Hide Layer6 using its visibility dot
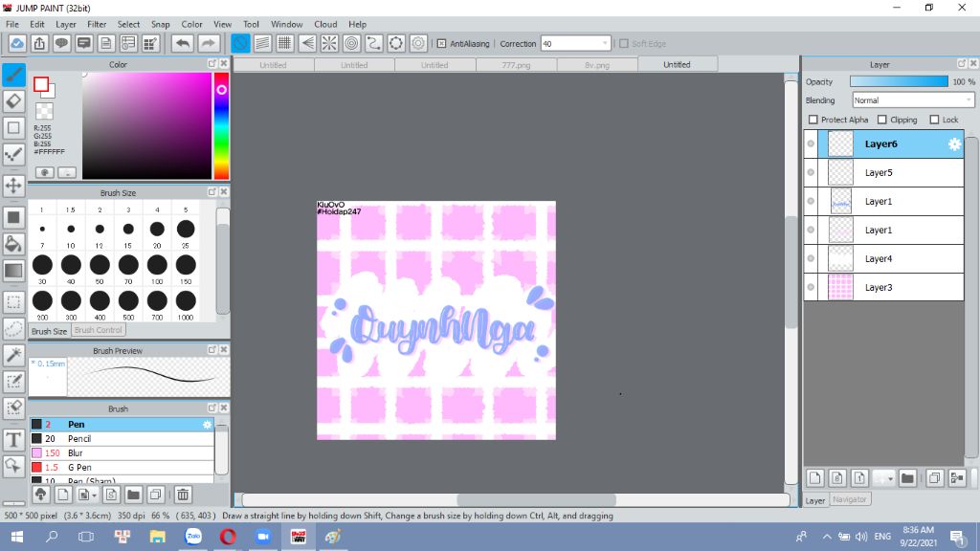This screenshot has height=551, width=980. (811, 143)
